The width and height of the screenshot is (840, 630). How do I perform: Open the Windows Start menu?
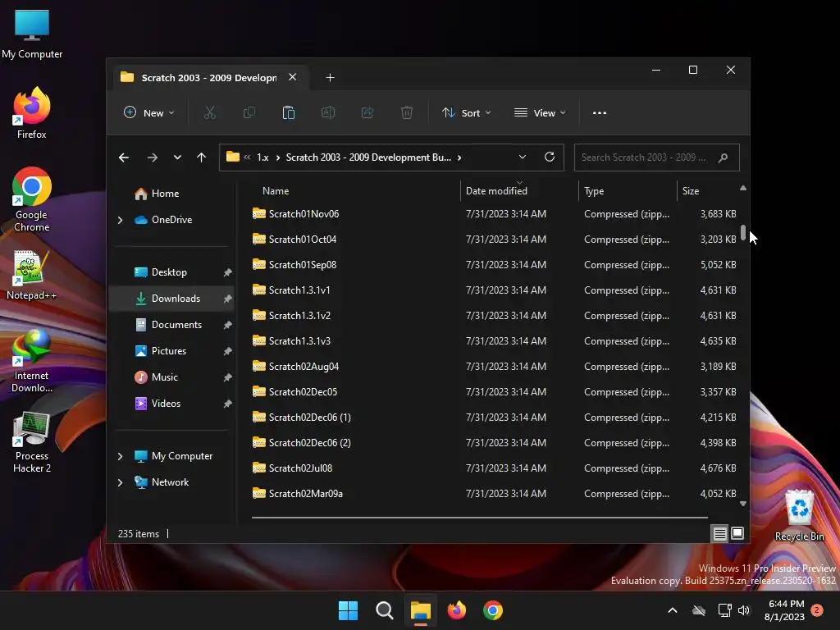(348, 610)
